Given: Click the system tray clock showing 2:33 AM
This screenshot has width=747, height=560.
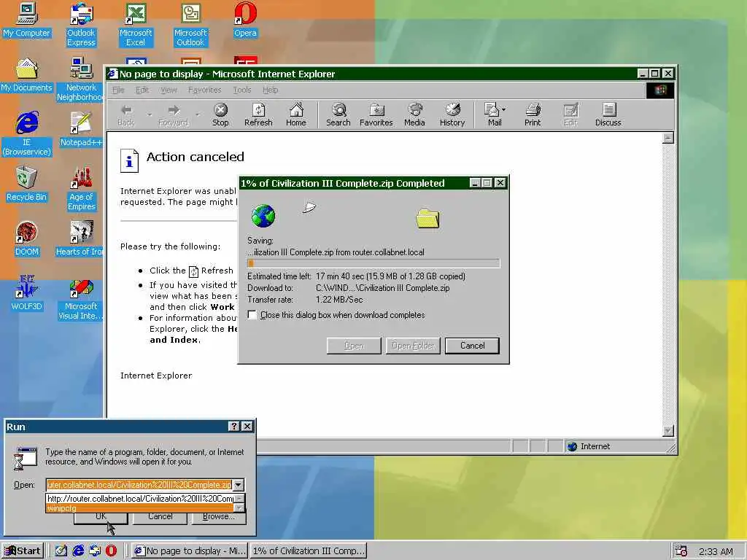Looking at the screenshot, I should [716, 551].
